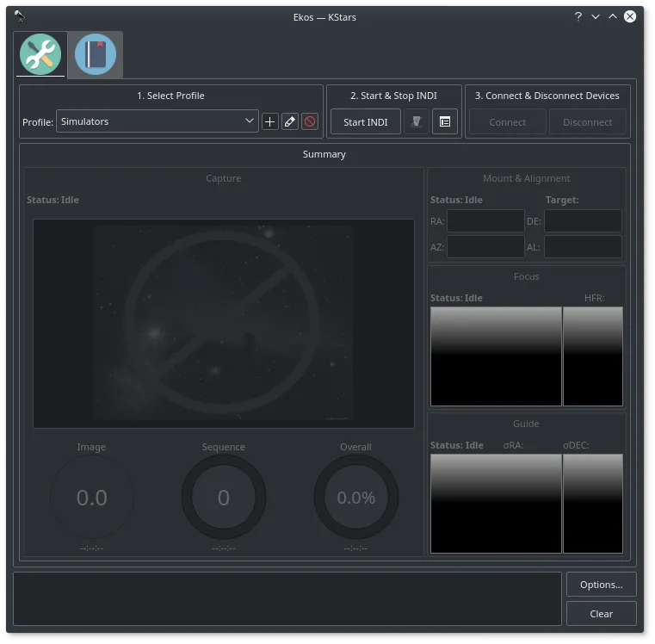Click the "Status: Idle" text under Focus

[456, 298]
